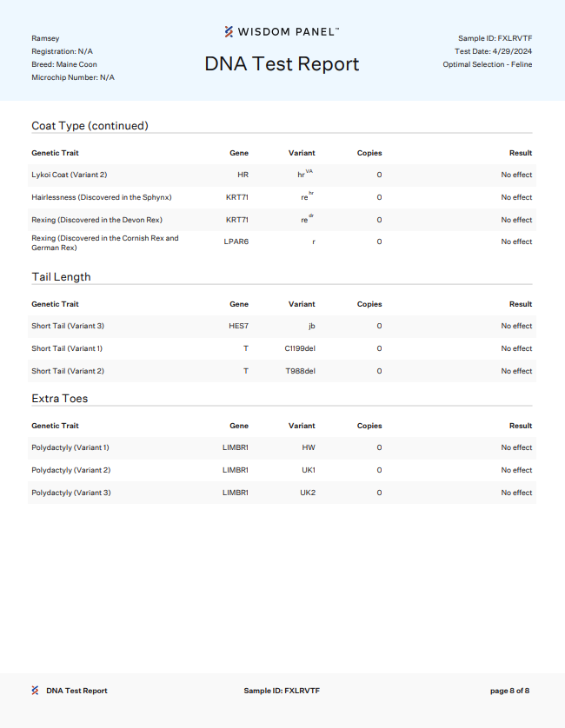Select the 'Microchip Number: N/A' line
Image resolution: width=565 pixels, height=728 pixels.
(73, 77)
